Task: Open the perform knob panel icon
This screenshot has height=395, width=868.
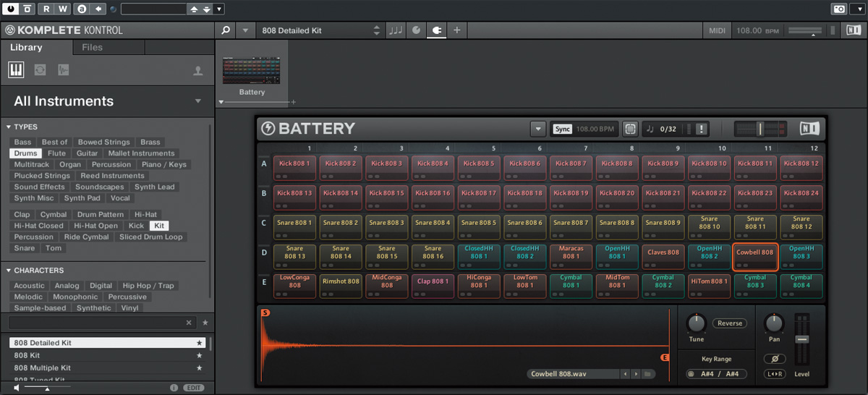Action: click(x=416, y=30)
